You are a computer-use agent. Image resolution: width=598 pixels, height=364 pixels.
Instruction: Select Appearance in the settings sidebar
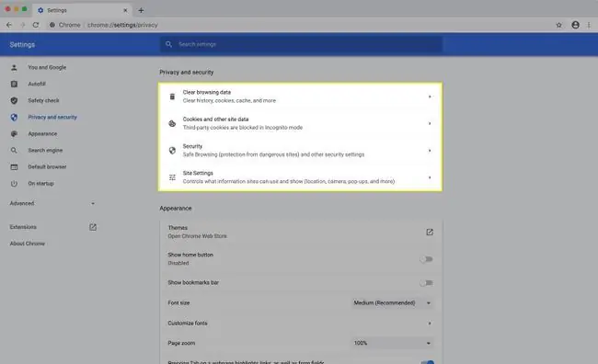42,134
